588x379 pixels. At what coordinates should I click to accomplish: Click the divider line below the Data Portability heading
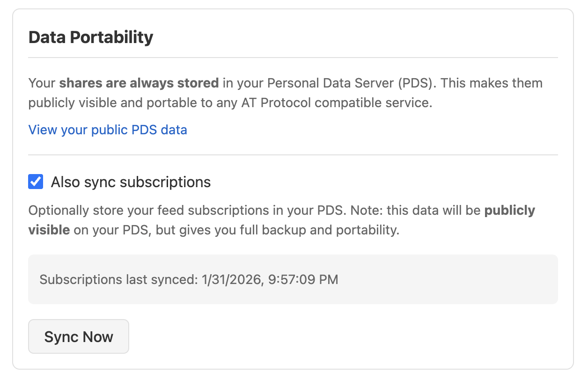pyautogui.click(x=293, y=58)
